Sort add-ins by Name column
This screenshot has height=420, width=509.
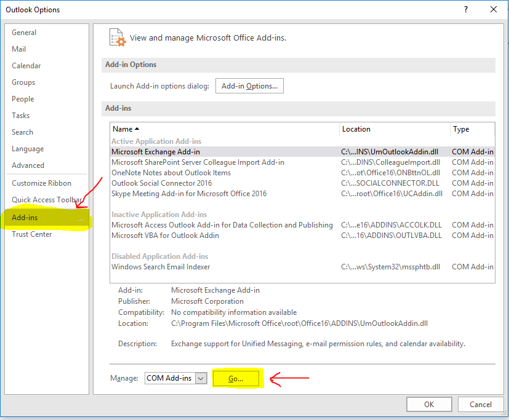pos(225,129)
